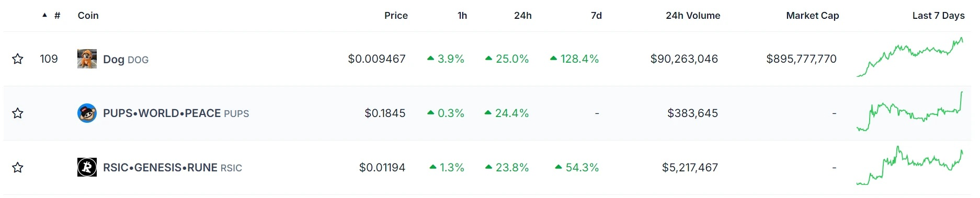Star the RSIC•GENESIS•RUNE coin
Viewport: 980px width, 198px height.
pyautogui.click(x=18, y=168)
